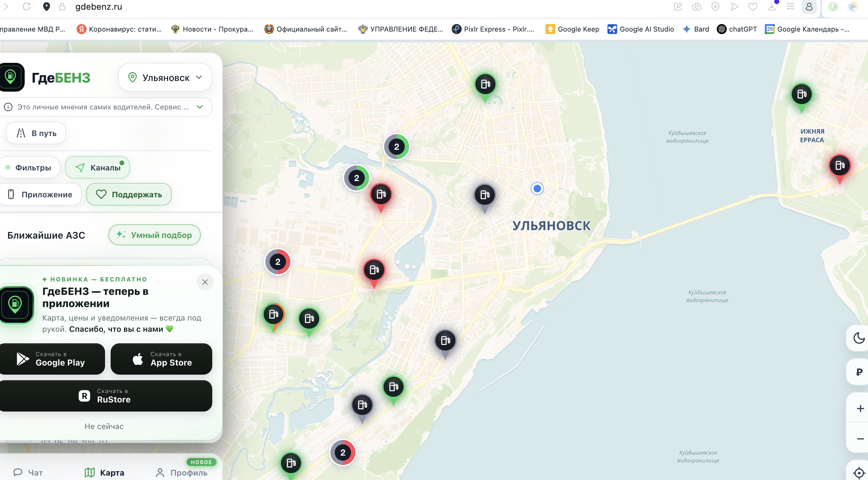The height and width of the screenshot is (480, 868).
Task: Open the Профиль tab
Action: point(182,472)
